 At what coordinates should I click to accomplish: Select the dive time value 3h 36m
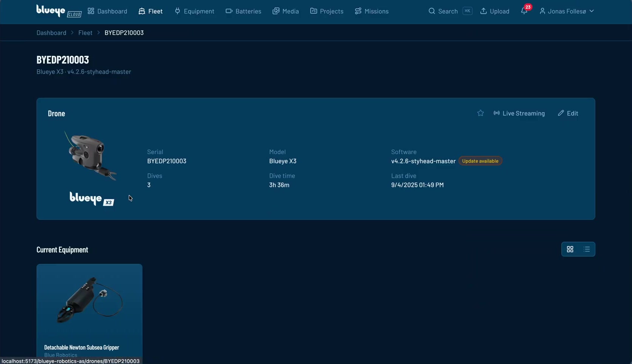tap(279, 185)
